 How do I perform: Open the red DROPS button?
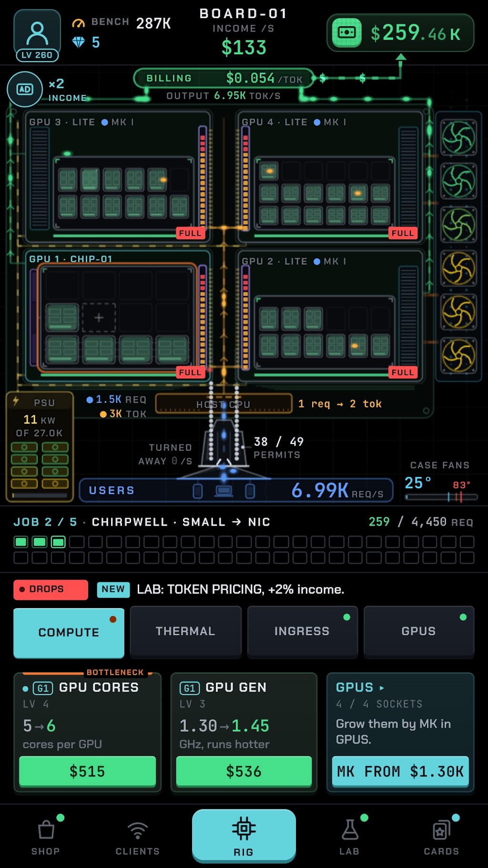pyautogui.click(x=51, y=589)
